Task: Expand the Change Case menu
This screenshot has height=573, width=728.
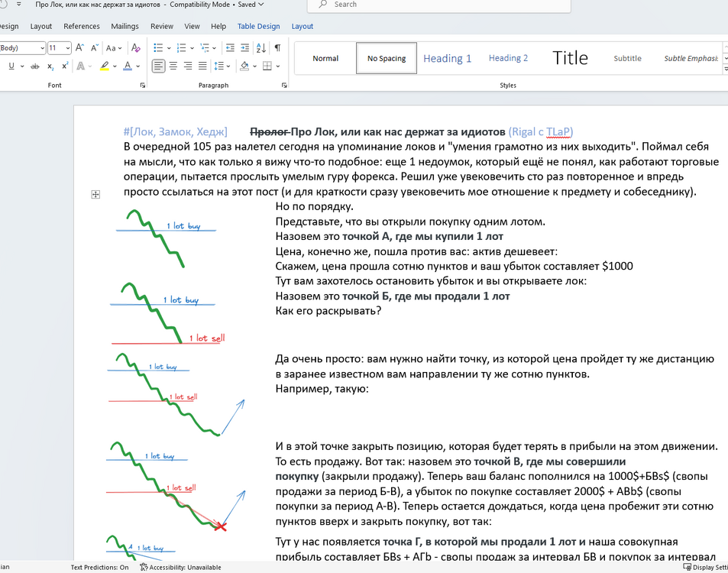Action: pyautogui.click(x=113, y=48)
